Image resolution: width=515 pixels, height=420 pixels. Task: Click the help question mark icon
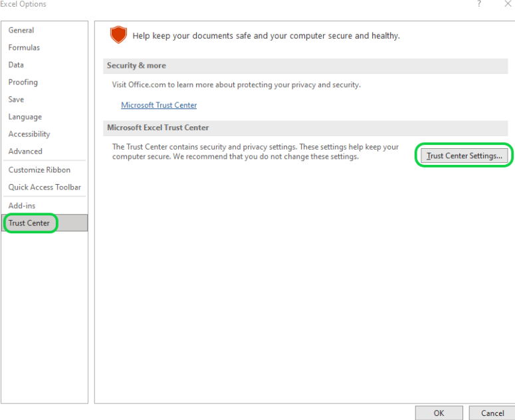click(479, 4)
